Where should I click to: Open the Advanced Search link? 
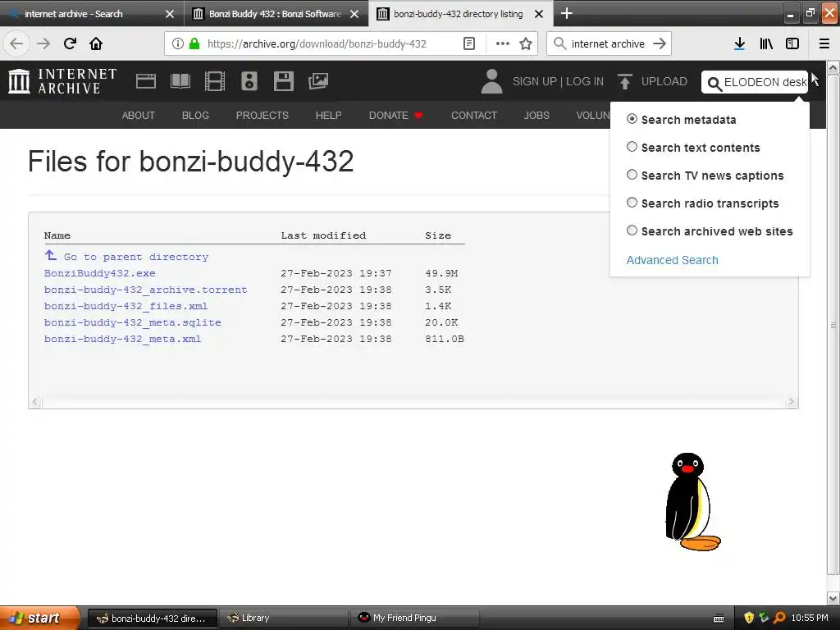pyautogui.click(x=673, y=260)
